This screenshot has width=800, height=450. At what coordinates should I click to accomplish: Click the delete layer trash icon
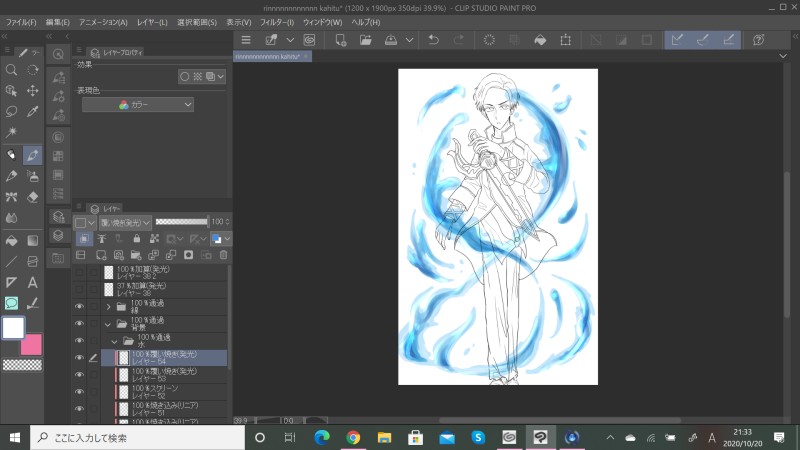[223, 255]
